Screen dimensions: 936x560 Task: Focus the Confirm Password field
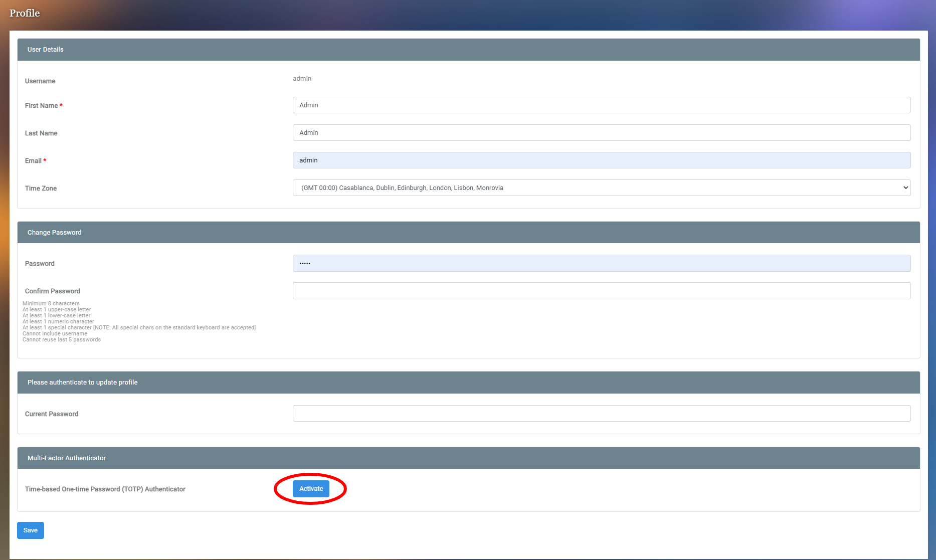[602, 291]
